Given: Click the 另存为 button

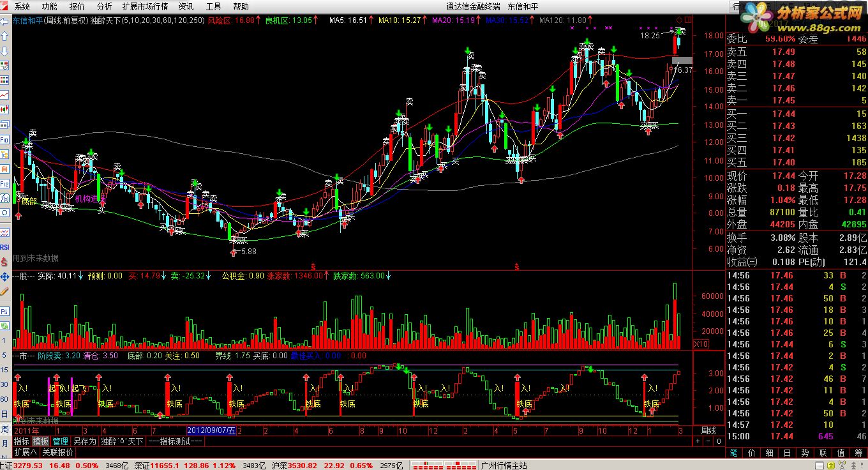Looking at the screenshot, I should click(84, 441).
